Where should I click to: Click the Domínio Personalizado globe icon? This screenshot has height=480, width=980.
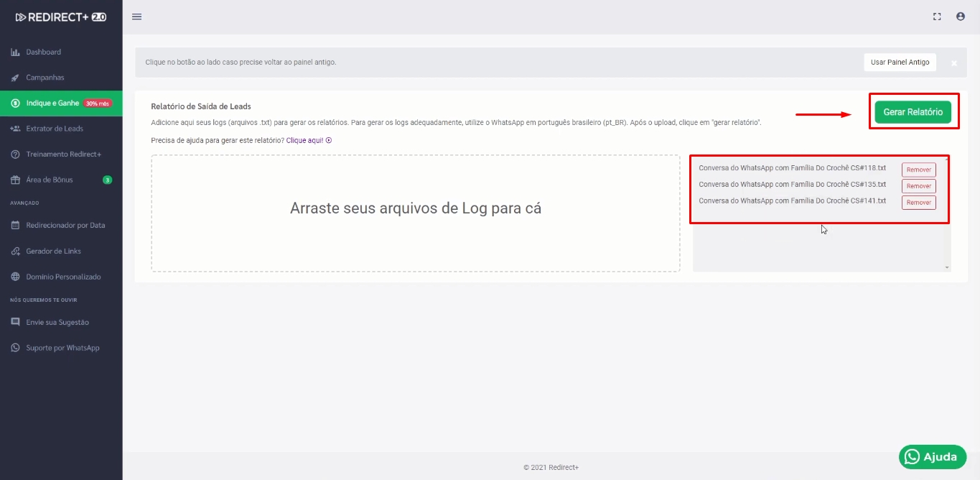click(15, 277)
